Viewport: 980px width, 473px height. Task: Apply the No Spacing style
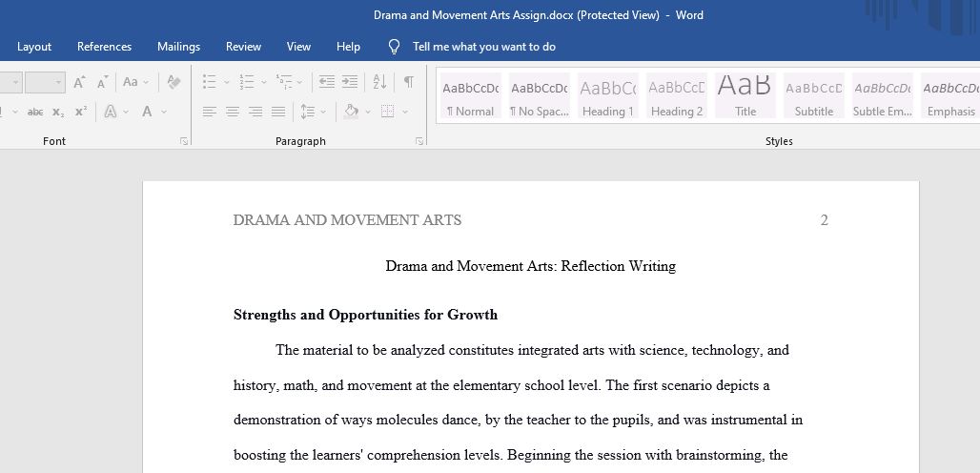[540, 95]
